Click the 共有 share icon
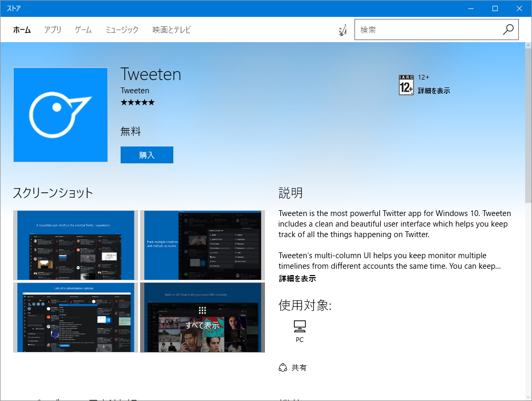The height and width of the screenshot is (401, 532). (283, 368)
